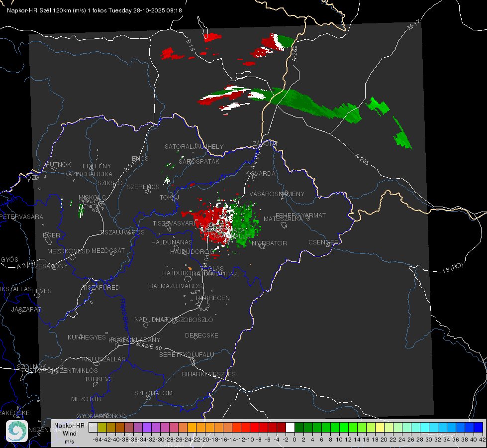Select the cyan swatch between 28 and 30
Screen dimensions: 487x448
[425, 428]
